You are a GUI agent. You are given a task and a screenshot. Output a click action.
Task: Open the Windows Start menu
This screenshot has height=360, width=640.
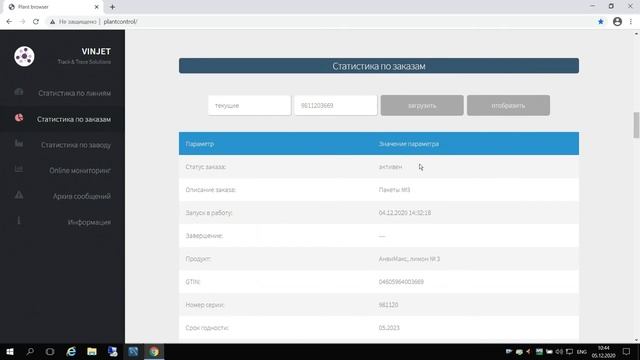(x=10, y=351)
